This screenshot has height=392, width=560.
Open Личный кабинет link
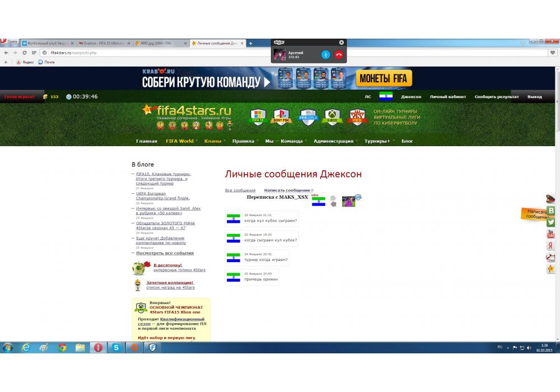[x=448, y=97]
